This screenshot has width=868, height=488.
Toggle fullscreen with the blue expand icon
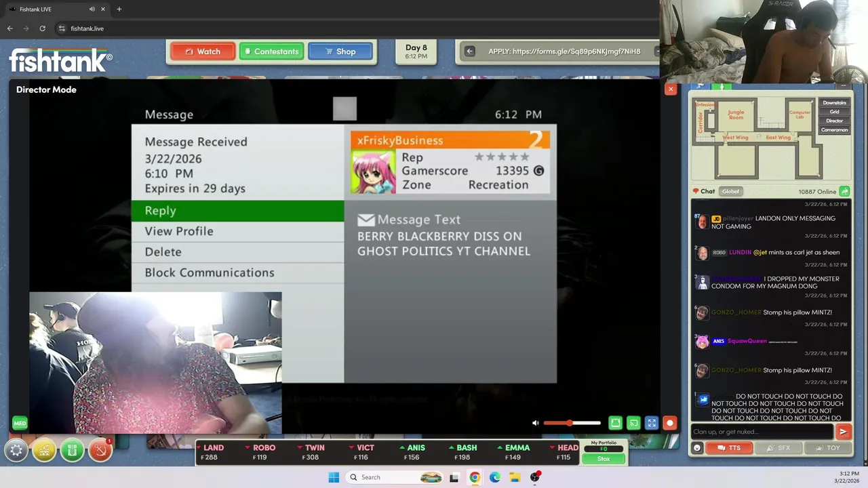click(x=652, y=423)
